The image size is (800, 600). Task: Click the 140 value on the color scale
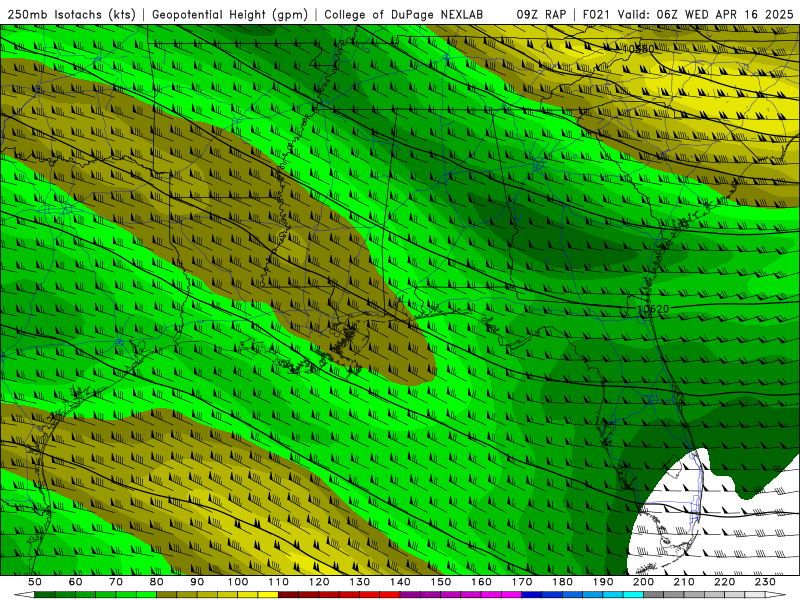click(400, 582)
